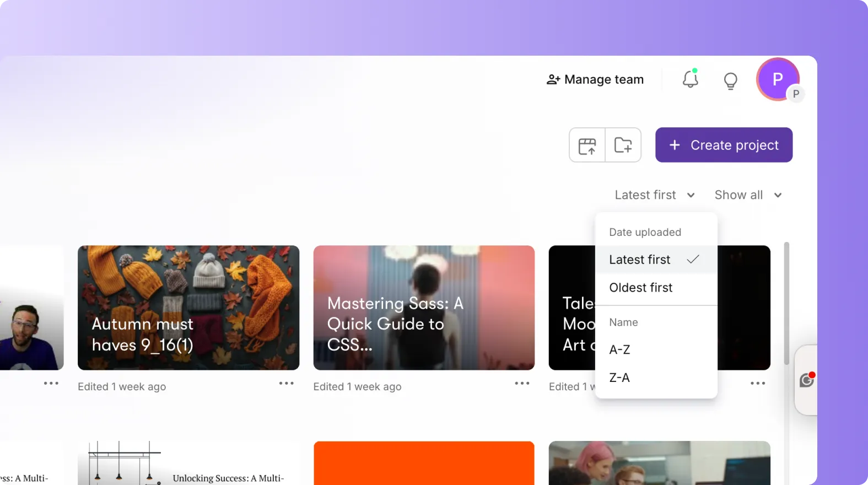
Task: Choose Oldest first sort order
Action: [x=641, y=288]
